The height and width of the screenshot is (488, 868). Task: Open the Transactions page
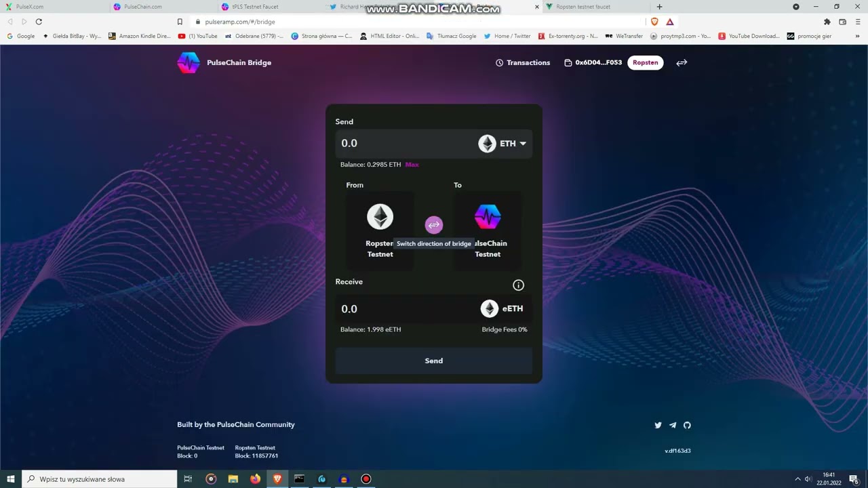[x=523, y=62]
